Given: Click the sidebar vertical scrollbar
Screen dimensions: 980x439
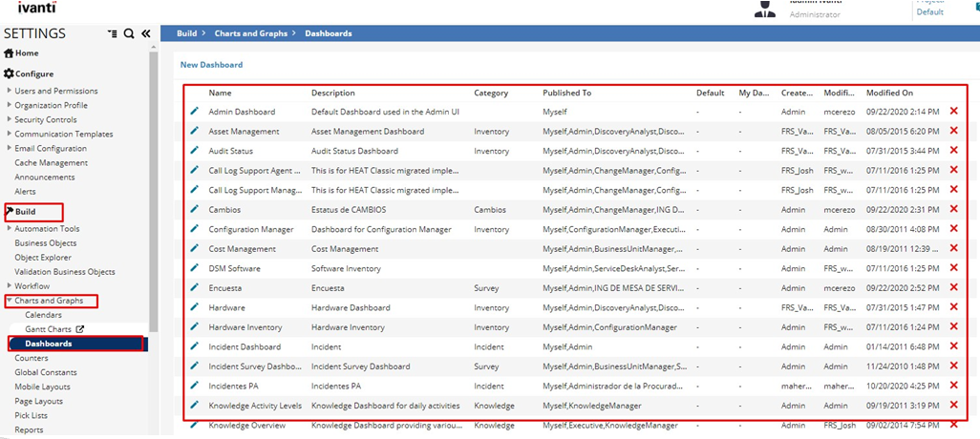Looking at the screenshot, I should 154,191.
